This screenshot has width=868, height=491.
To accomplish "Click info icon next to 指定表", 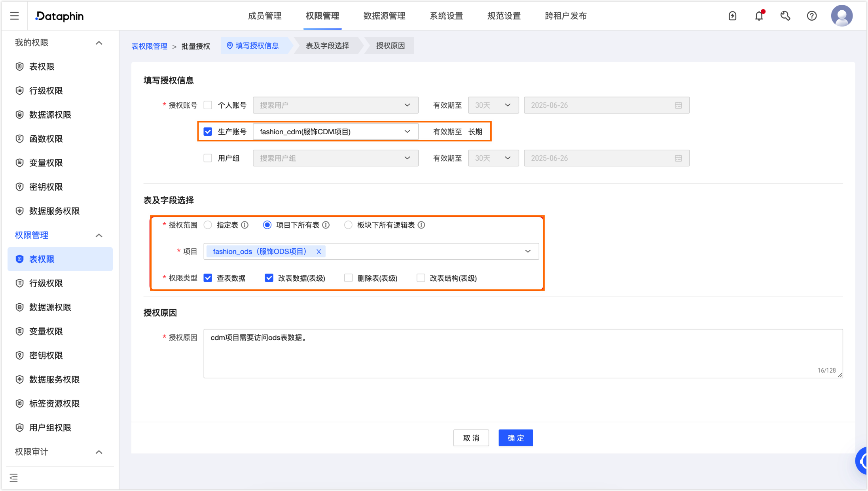I will tap(245, 225).
